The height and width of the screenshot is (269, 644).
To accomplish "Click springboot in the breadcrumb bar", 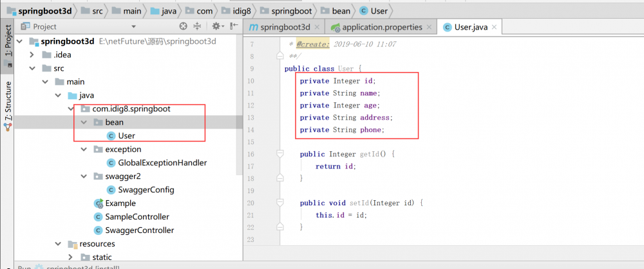I will (x=286, y=11).
